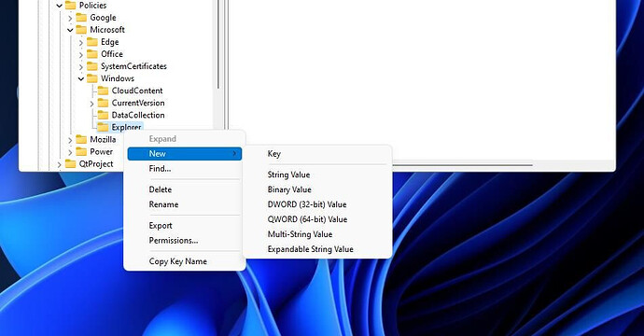The width and height of the screenshot is (644, 336).
Task: Create a new Key from submenu
Action: 274,154
